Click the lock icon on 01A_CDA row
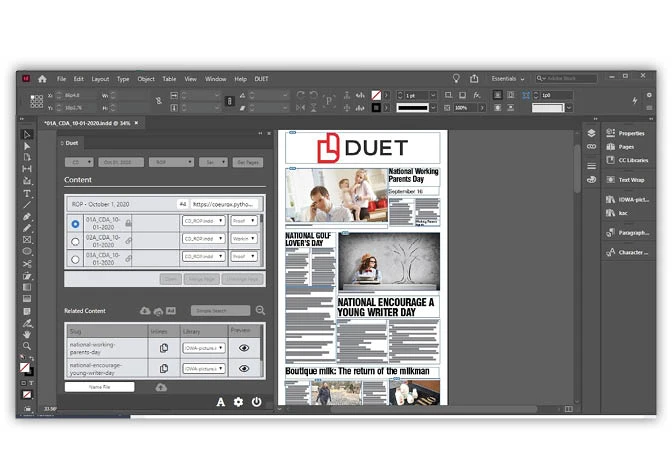 tap(128, 223)
